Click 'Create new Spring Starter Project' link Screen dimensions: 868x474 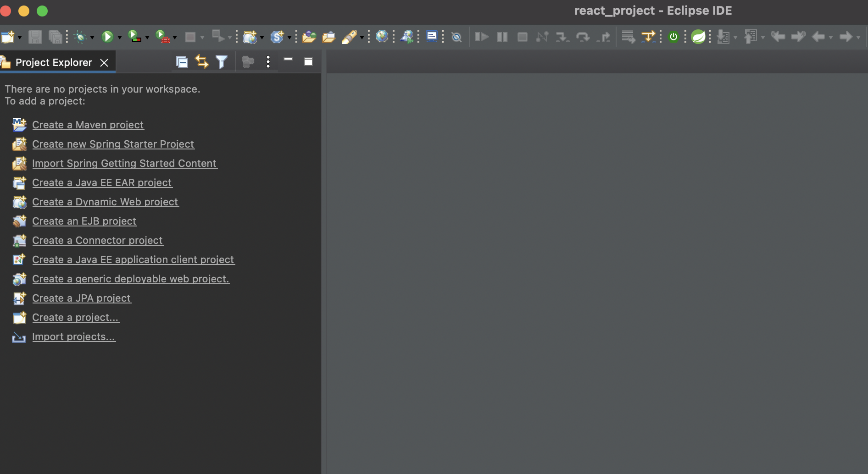113,144
